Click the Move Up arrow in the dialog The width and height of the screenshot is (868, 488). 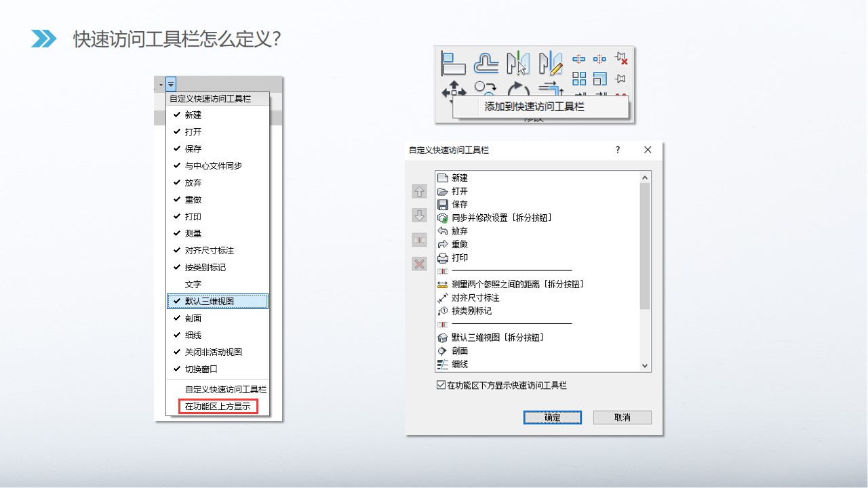[419, 192]
